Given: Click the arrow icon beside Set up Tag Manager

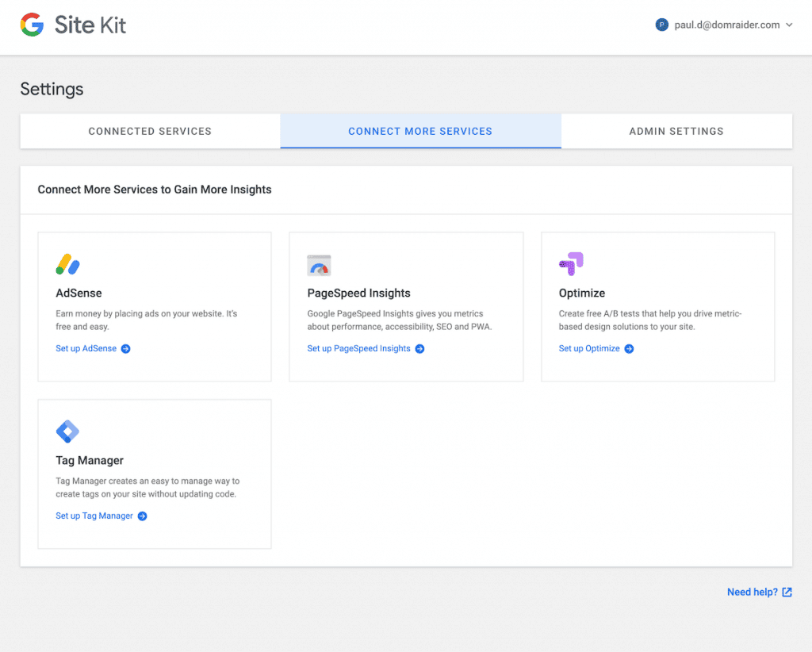Looking at the screenshot, I should (x=143, y=516).
